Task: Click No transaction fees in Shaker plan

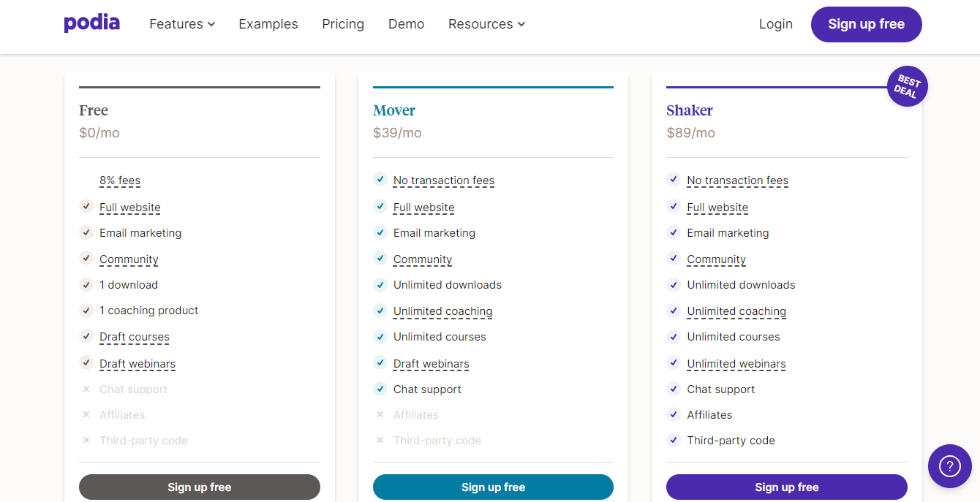Action: (x=738, y=180)
